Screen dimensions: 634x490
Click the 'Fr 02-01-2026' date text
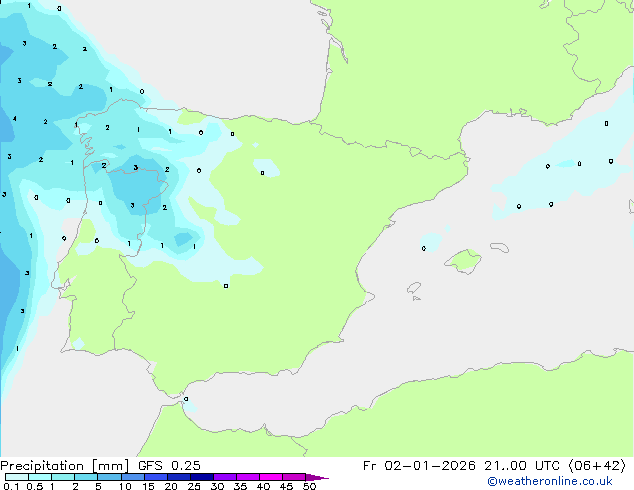coord(419,466)
